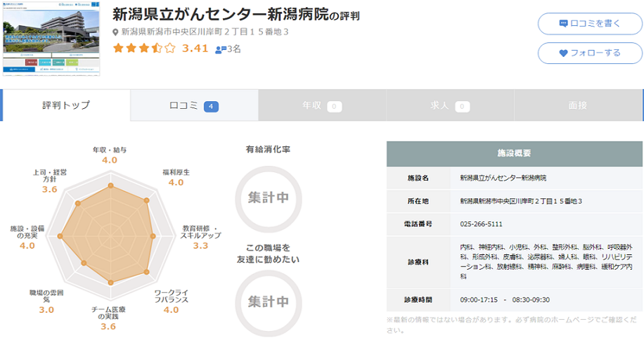
Task: Click the 施設概要 table header
Action: point(514,154)
